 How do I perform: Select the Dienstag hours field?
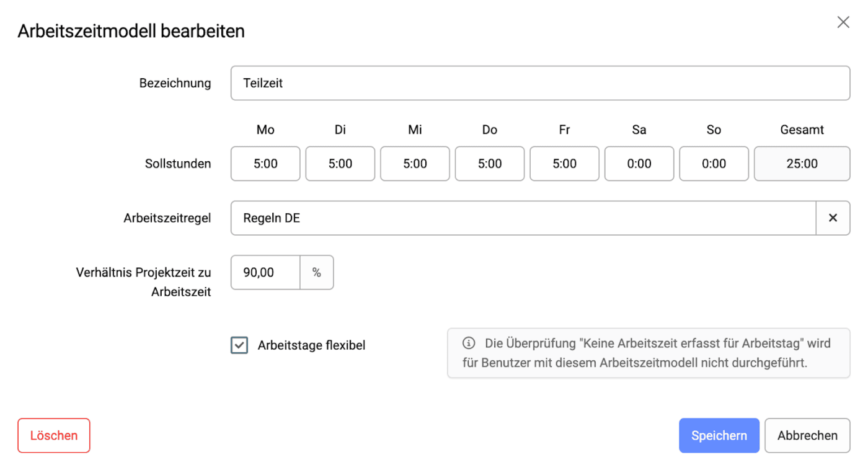(x=340, y=164)
